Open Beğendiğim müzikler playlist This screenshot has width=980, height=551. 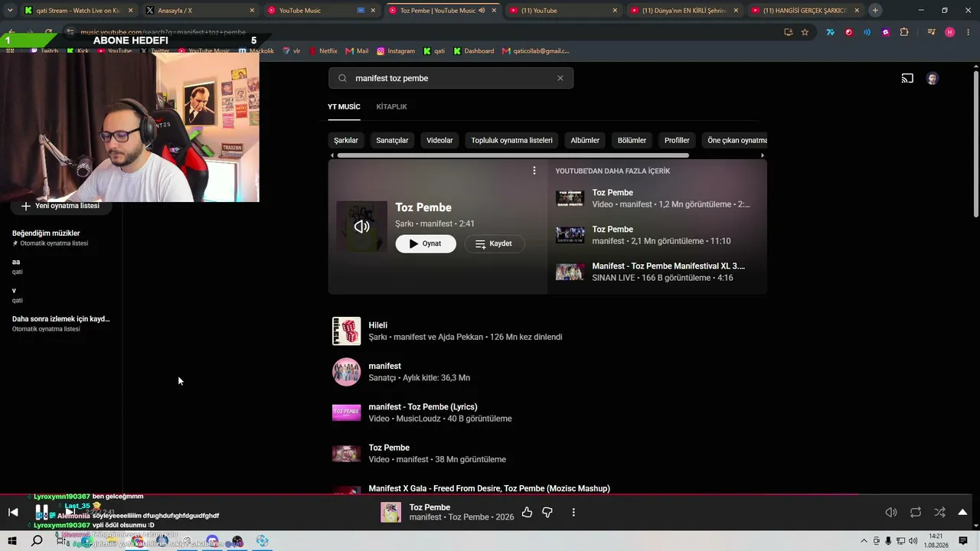61,238
